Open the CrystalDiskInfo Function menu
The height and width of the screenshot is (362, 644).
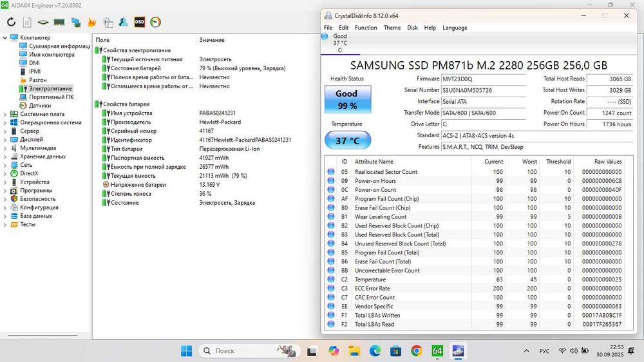click(x=366, y=28)
